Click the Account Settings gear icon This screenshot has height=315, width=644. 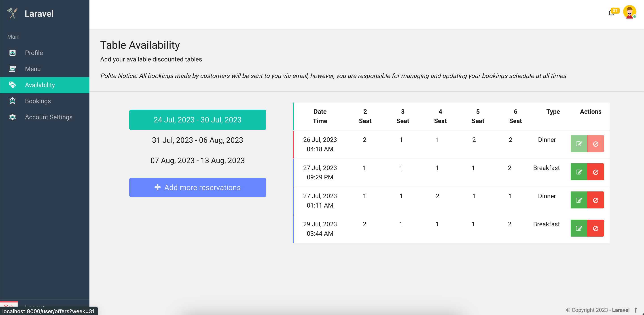(12, 117)
